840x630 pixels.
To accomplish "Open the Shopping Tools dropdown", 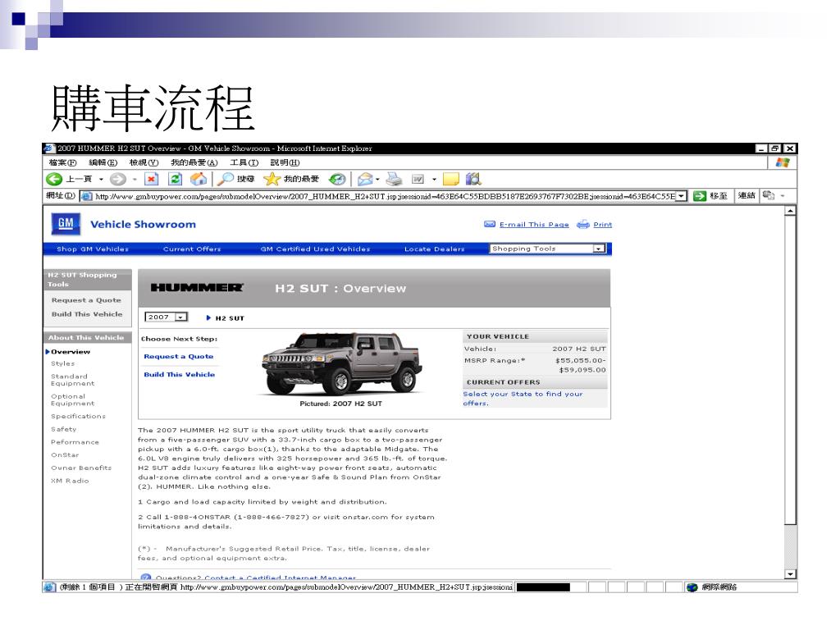I will [x=547, y=249].
